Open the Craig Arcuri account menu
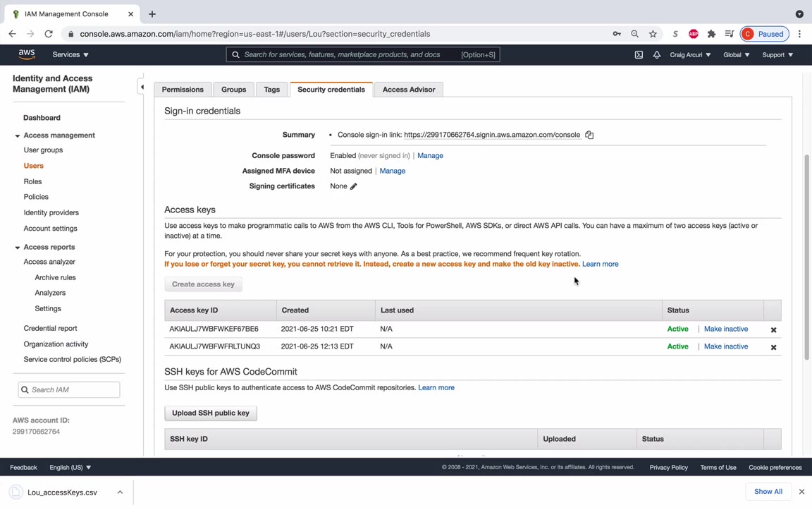The width and height of the screenshot is (812, 508). pyautogui.click(x=690, y=54)
